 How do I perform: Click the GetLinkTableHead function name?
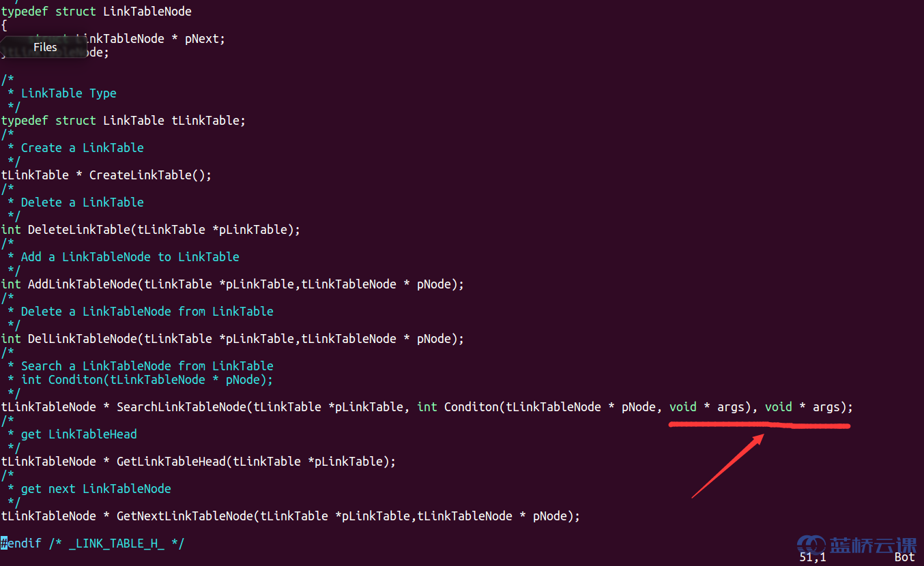point(171,462)
